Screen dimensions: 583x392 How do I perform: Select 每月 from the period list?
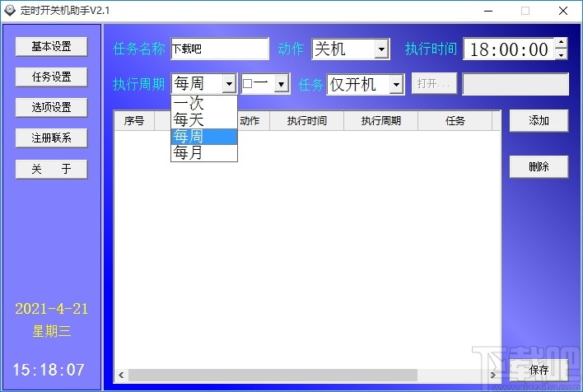click(203, 153)
